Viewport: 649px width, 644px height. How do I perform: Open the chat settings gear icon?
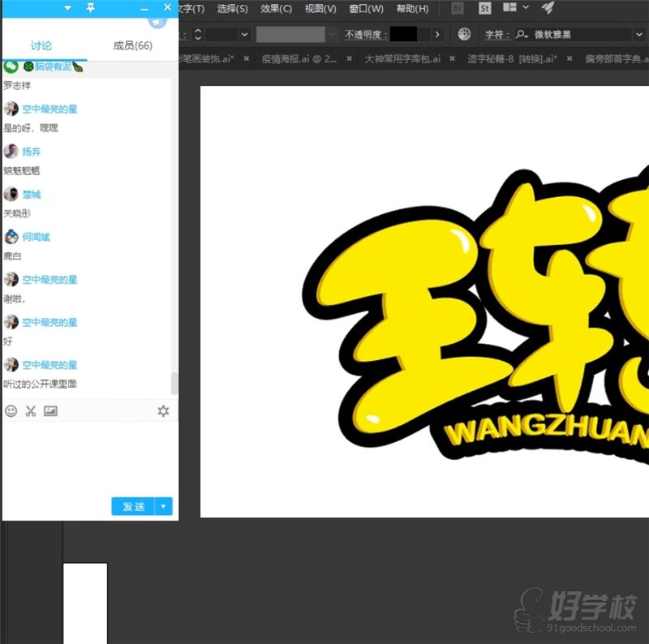coord(163,411)
